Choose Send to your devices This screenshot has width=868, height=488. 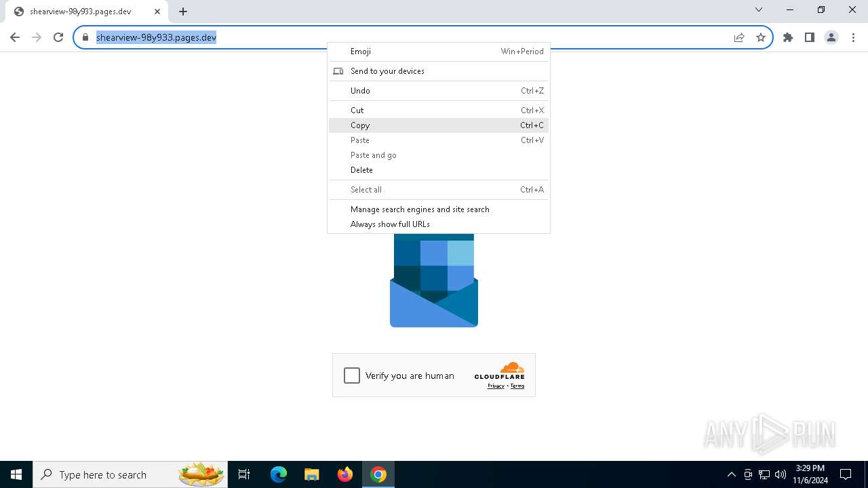tap(439, 71)
